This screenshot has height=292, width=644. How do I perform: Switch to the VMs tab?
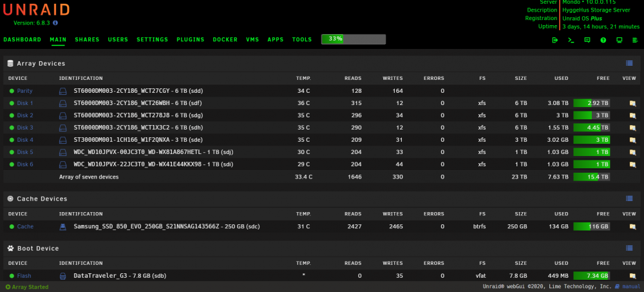pos(252,40)
